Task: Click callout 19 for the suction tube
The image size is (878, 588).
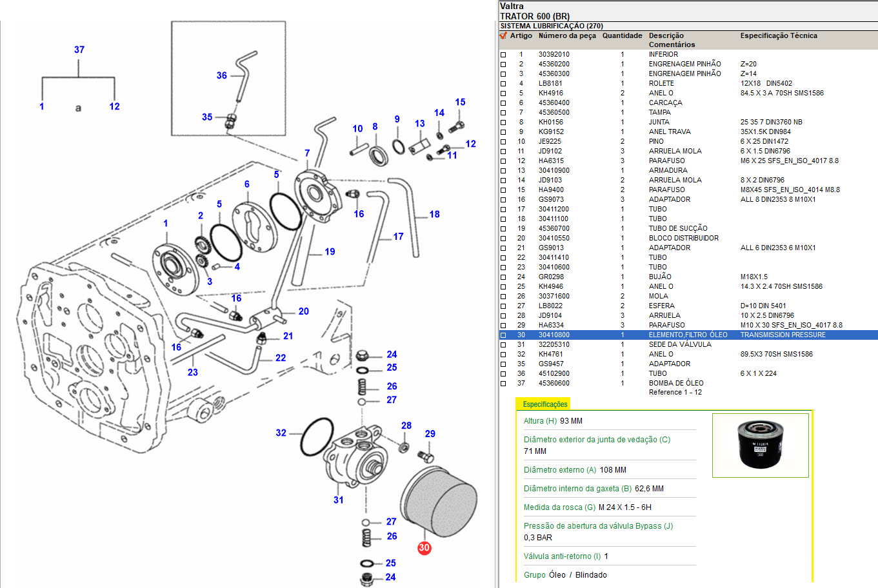Action: [x=330, y=251]
